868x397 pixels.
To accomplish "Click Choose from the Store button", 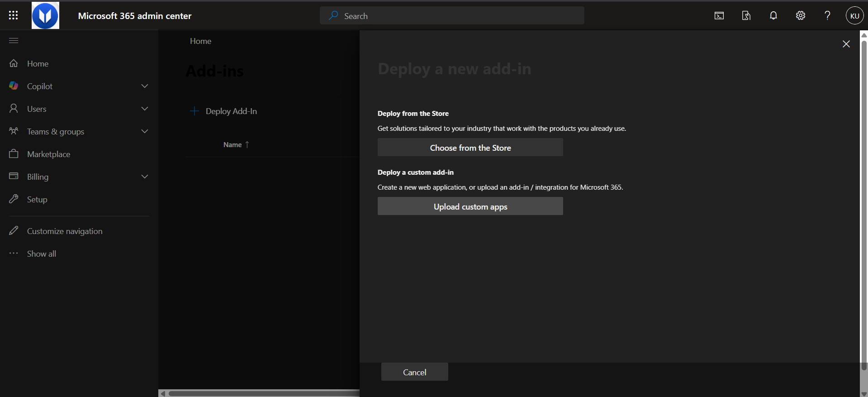I will pos(470,148).
